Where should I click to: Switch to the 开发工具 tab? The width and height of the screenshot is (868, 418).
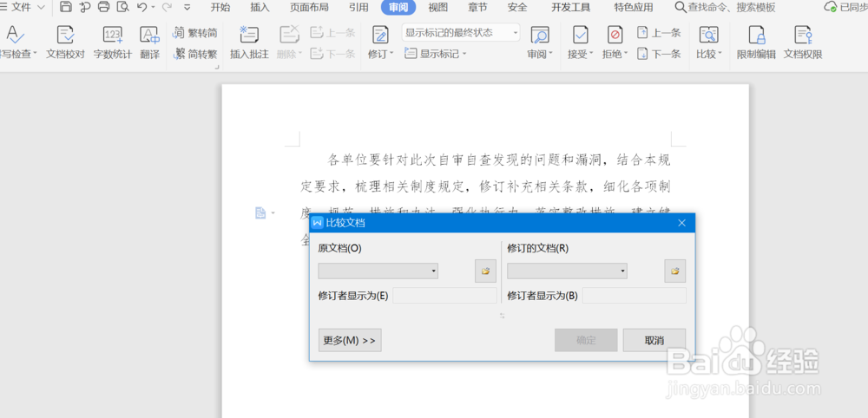coord(571,7)
